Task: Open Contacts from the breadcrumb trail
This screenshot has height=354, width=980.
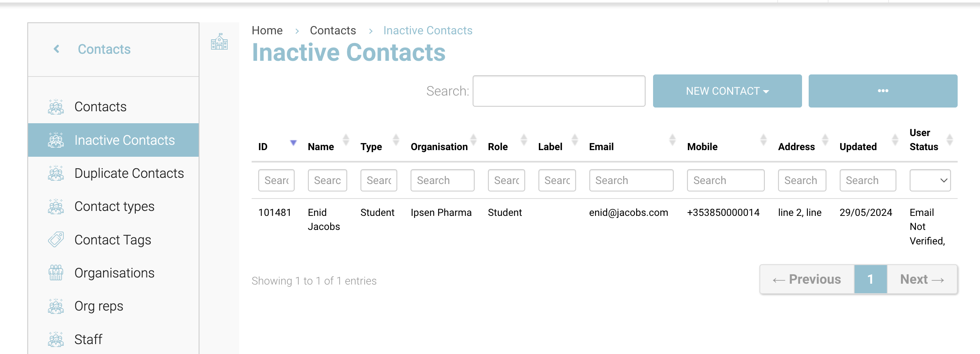Action: (333, 30)
